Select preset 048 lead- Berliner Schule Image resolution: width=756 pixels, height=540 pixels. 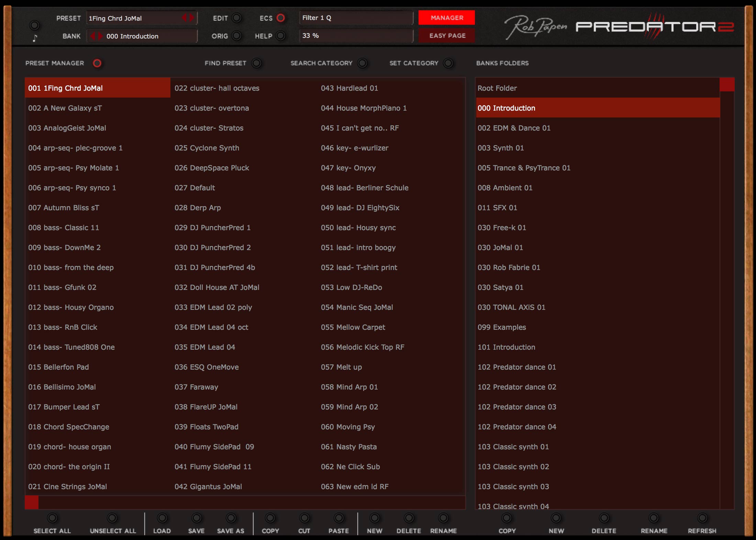391,188
